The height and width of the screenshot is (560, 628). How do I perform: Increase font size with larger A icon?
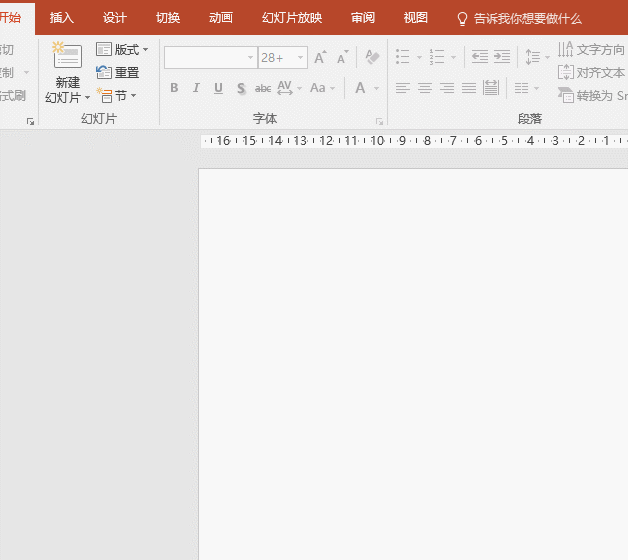click(x=320, y=58)
